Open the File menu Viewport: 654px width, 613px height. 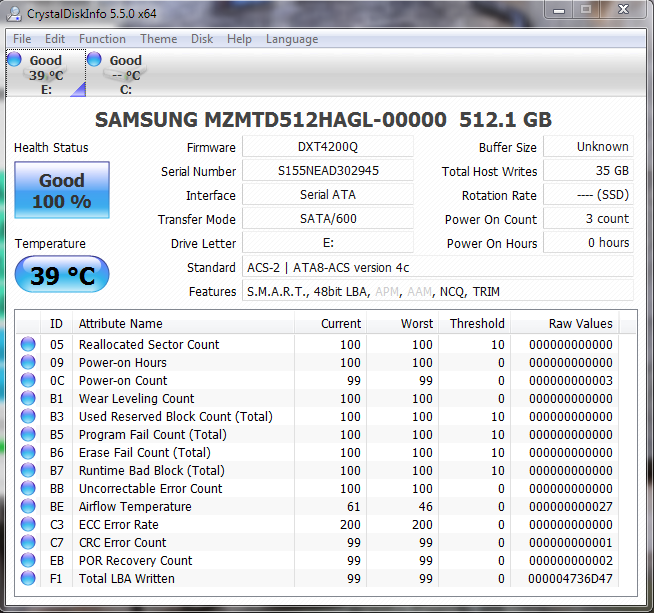click(x=22, y=39)
